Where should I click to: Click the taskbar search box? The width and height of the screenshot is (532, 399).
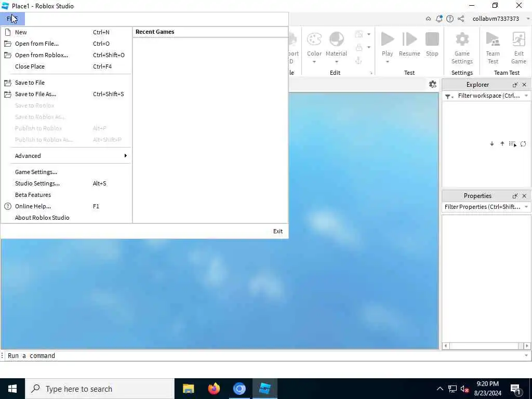[x=100, y=389]
